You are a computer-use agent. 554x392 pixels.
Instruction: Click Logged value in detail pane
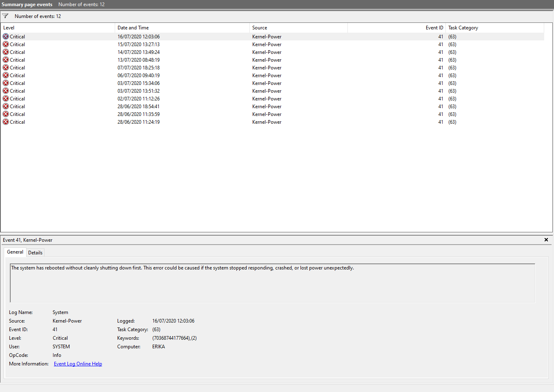tap(173, 321)
